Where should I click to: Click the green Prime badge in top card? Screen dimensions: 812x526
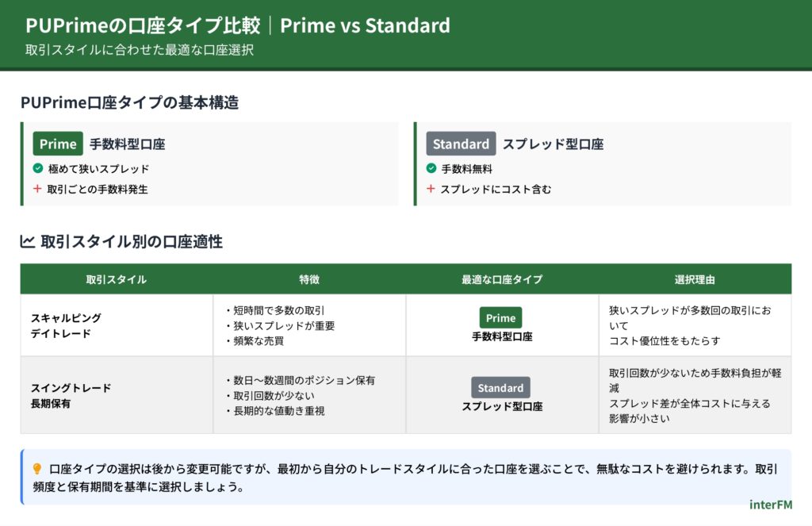click(x=58, y=144)
